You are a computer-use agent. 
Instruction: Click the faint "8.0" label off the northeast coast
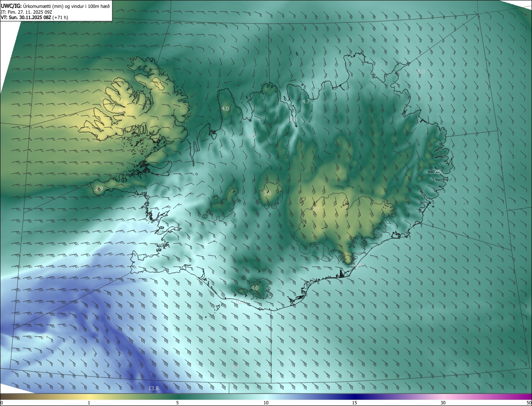[x=421, y=71]
